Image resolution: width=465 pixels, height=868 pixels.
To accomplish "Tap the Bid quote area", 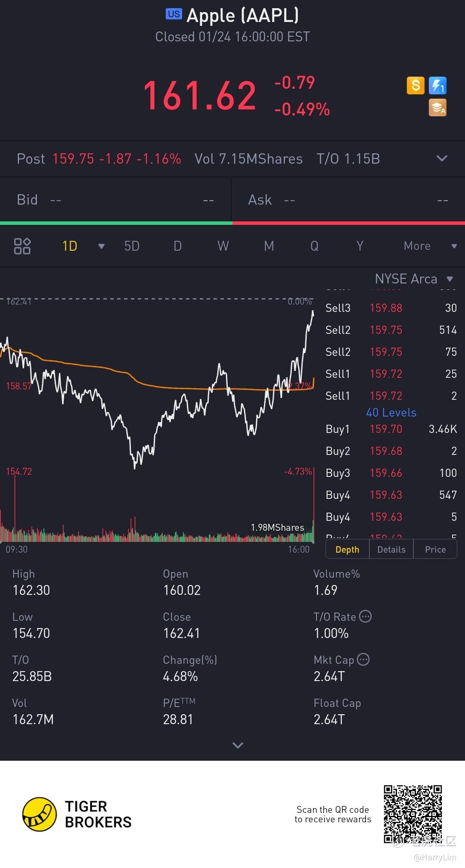I will [115, 200].
